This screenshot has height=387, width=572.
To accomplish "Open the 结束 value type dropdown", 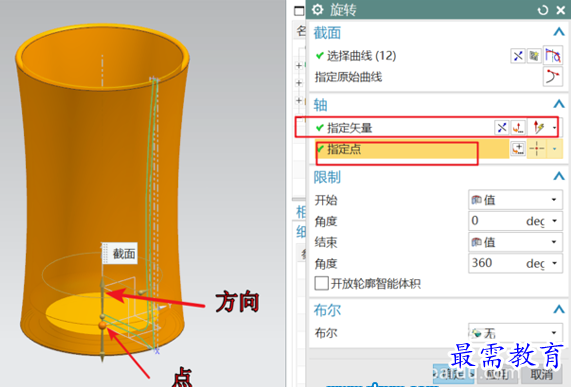I will coord(515,242).
